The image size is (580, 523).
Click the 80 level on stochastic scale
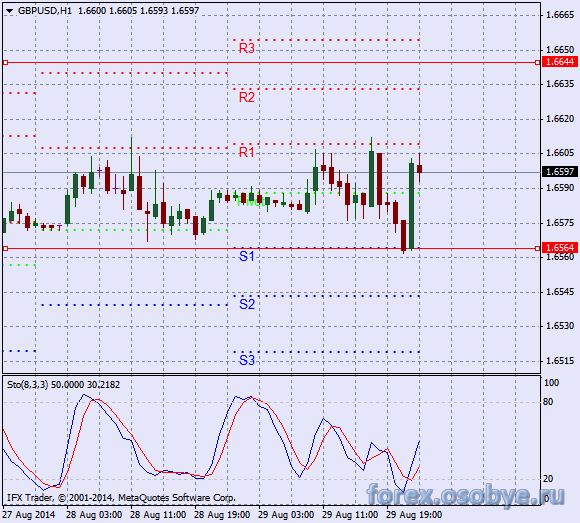(548, 402)
